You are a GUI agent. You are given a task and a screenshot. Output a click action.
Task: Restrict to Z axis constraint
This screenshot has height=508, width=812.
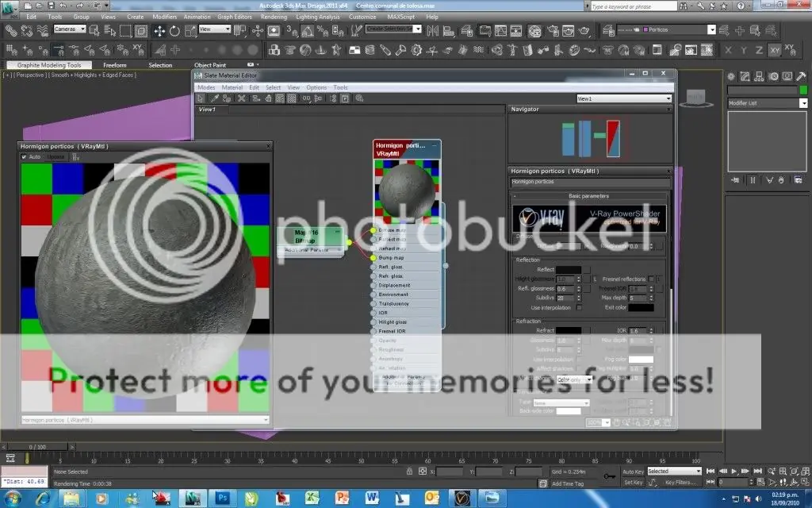759,50
